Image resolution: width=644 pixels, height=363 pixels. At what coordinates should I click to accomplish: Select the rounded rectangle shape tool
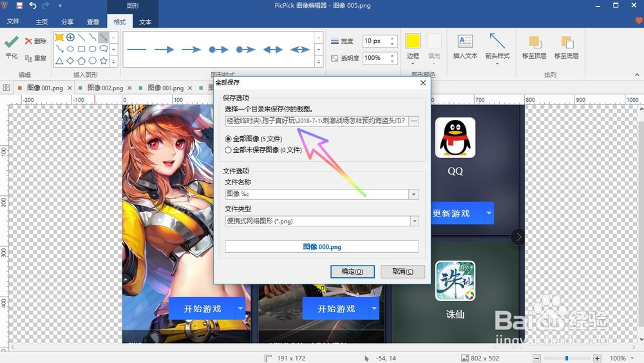click(x=92, y=49)
